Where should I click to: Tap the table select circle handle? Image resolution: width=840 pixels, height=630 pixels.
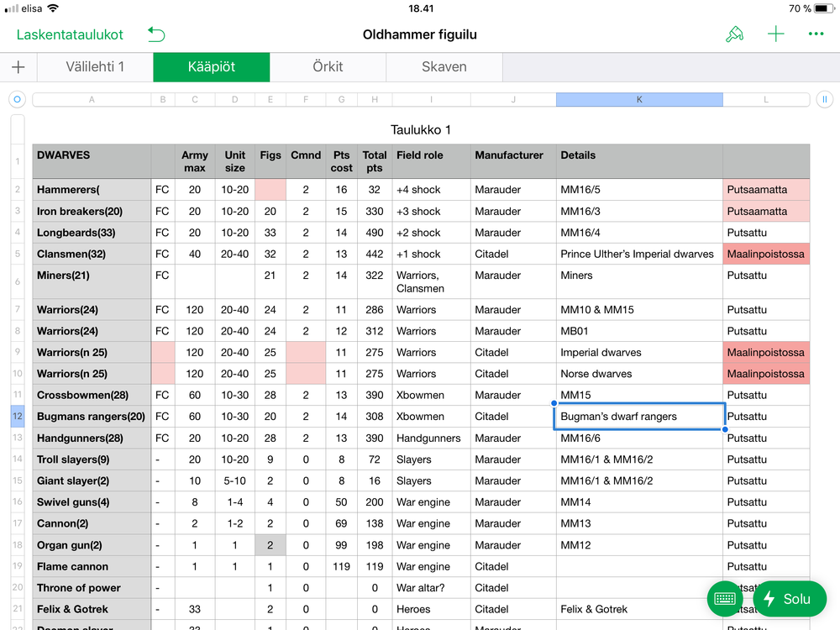pos(17,99)
